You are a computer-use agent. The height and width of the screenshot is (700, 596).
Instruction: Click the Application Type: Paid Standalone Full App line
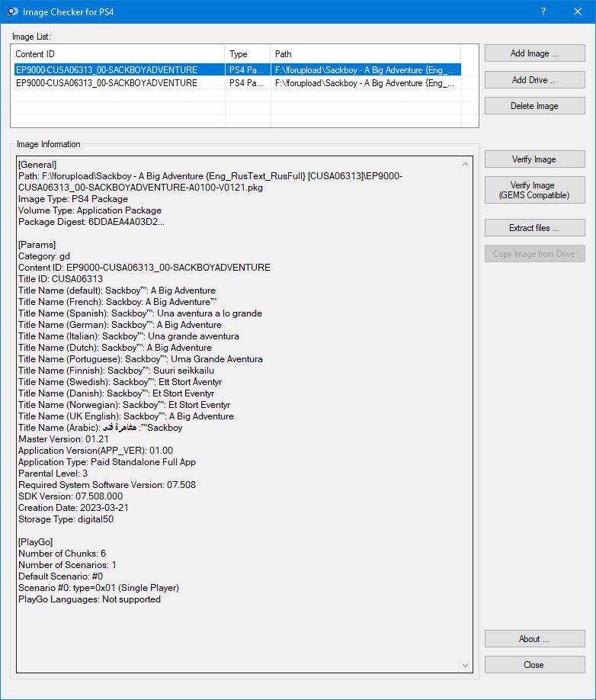(x=107, y=462)
